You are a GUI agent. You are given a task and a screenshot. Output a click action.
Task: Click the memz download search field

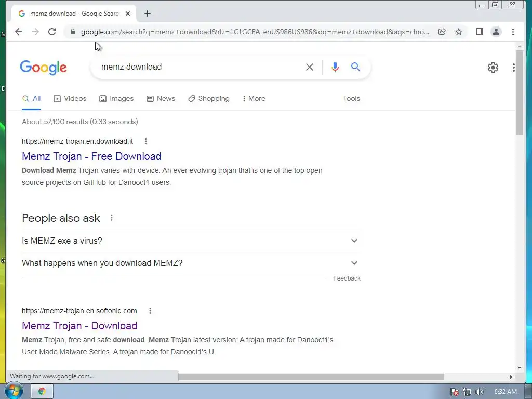click(200, 67)
